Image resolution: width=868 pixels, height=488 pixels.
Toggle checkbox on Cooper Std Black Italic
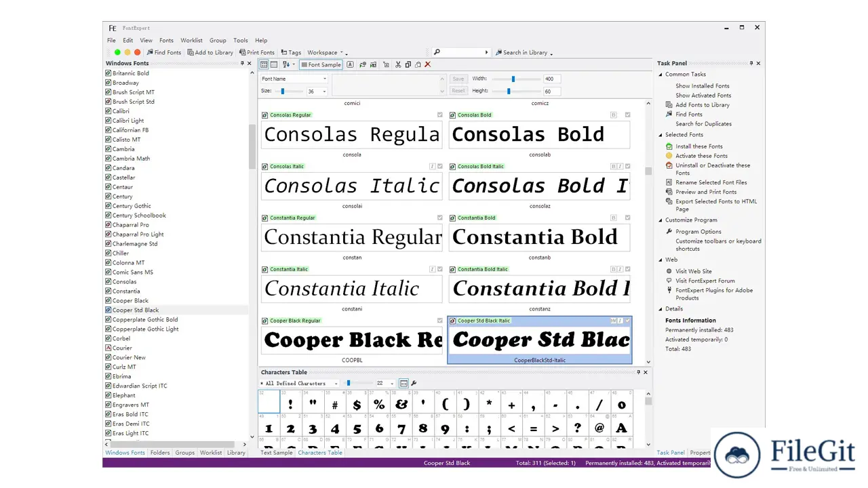coord(627,321)
